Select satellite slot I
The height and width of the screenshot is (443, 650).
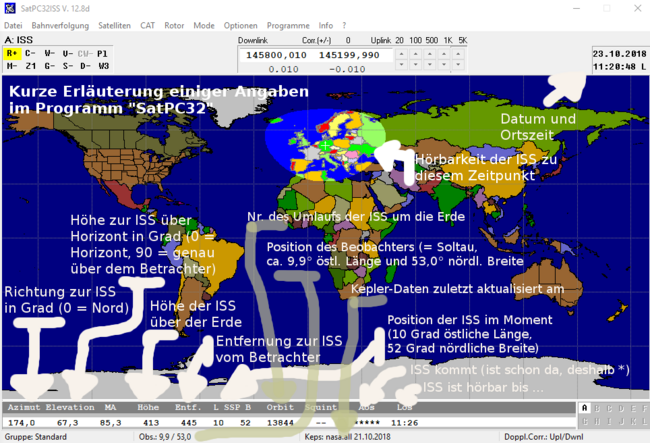coord(609,421)
